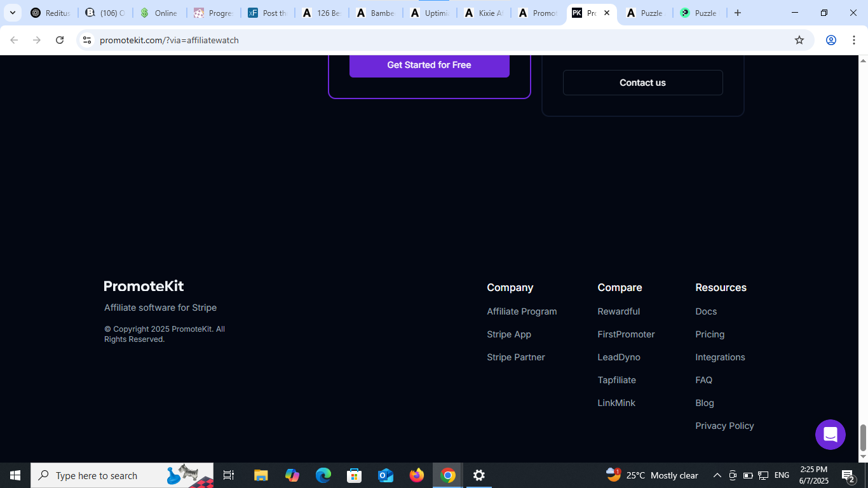Image resolution: width=868 pixels, height=488 pixels.
Task: Show hidden system tray icons
Action: (717, 475)
